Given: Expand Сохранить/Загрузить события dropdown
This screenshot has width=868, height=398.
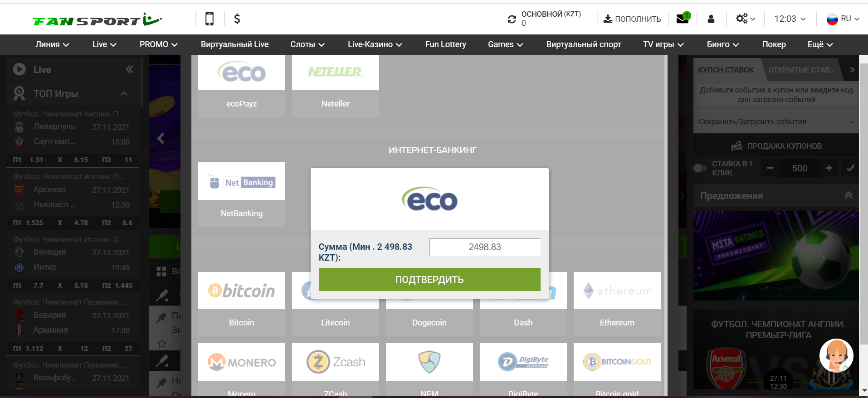Looking at the screenshot, I should coord(776,121).
